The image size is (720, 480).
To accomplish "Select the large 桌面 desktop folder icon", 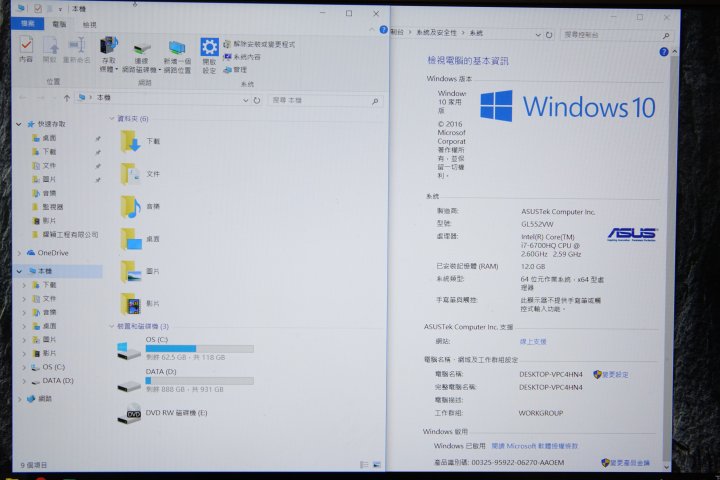I will pos(130,239).
